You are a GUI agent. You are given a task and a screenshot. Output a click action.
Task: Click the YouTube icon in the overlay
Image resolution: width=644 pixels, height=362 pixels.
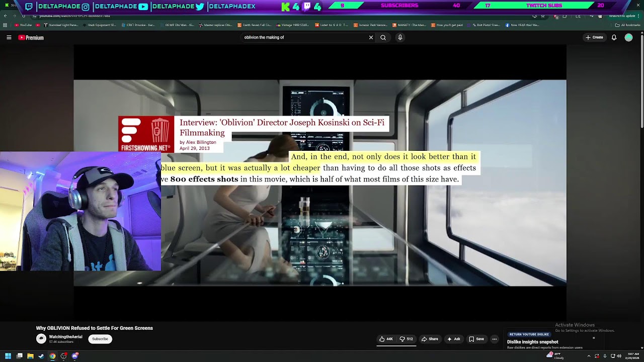143,7
